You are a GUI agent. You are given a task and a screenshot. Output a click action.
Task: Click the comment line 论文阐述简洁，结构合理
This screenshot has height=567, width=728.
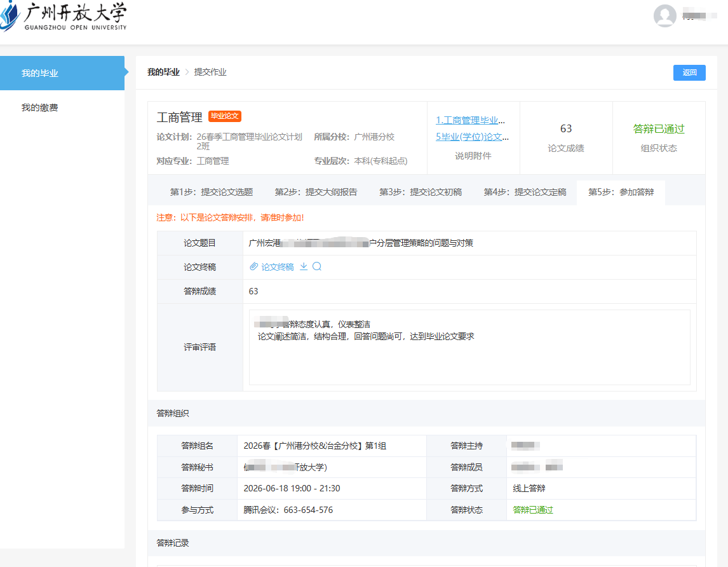pyautogui.click(x=366, y=336)
